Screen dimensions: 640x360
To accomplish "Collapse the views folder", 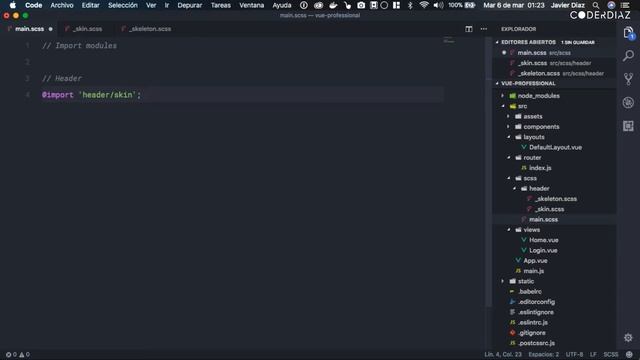I will (x=531, y=230).
